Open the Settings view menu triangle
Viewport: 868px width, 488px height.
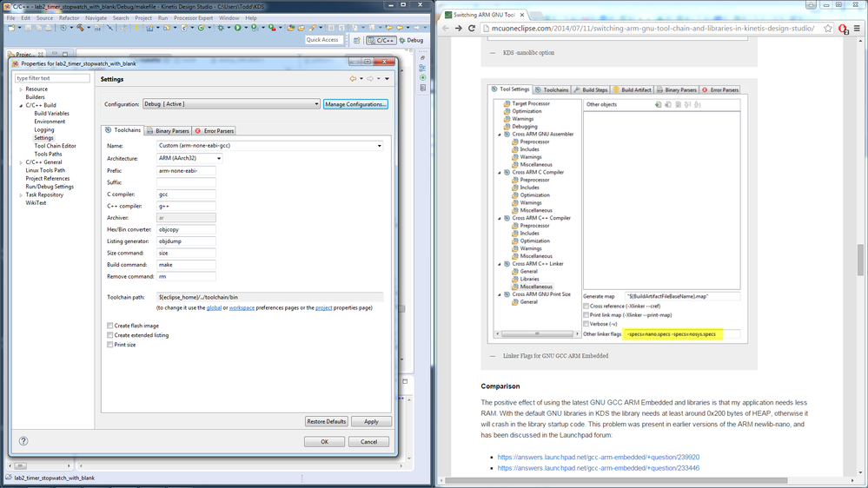pos(387,79)
